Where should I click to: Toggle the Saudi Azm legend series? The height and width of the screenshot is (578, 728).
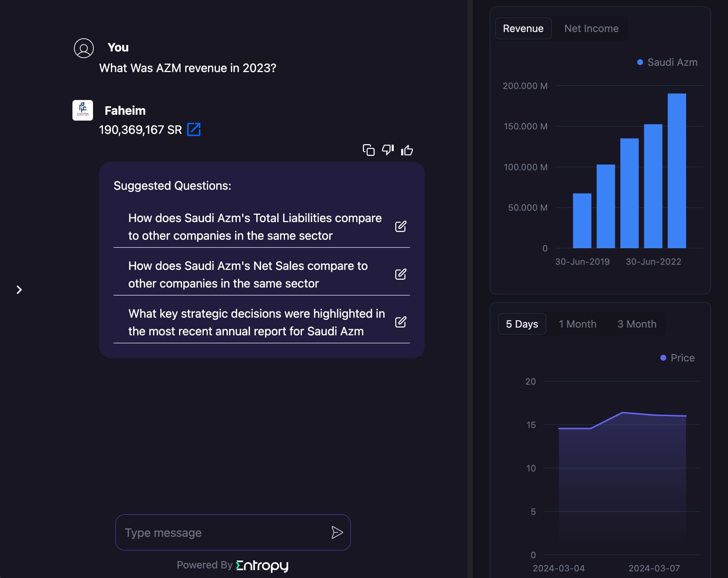(667, 62)
